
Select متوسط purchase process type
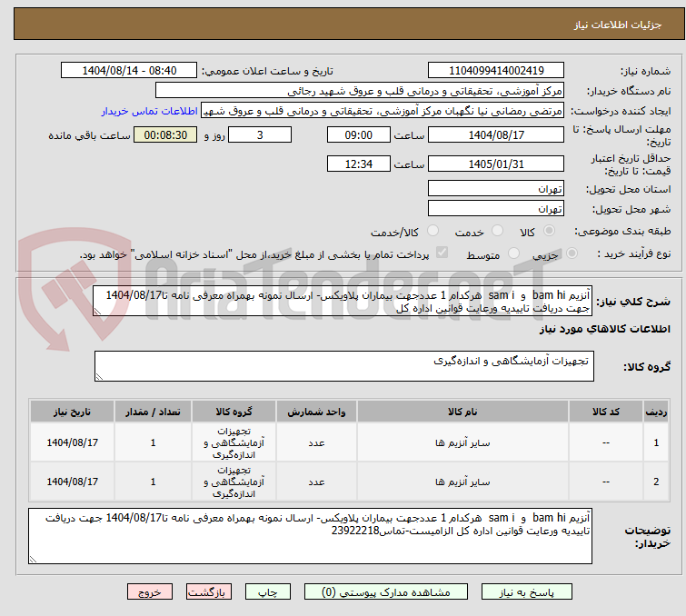coord(515,253)
